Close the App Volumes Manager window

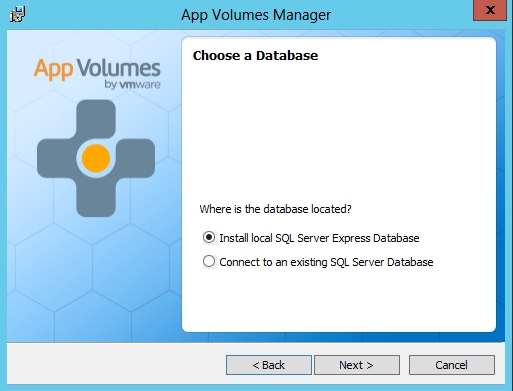pos(490,10)
